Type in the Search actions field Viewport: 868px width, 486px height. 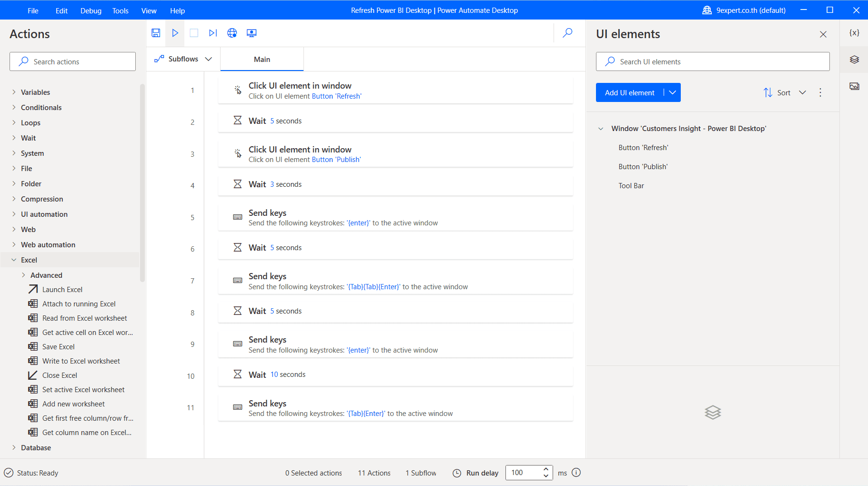(72, 61)
